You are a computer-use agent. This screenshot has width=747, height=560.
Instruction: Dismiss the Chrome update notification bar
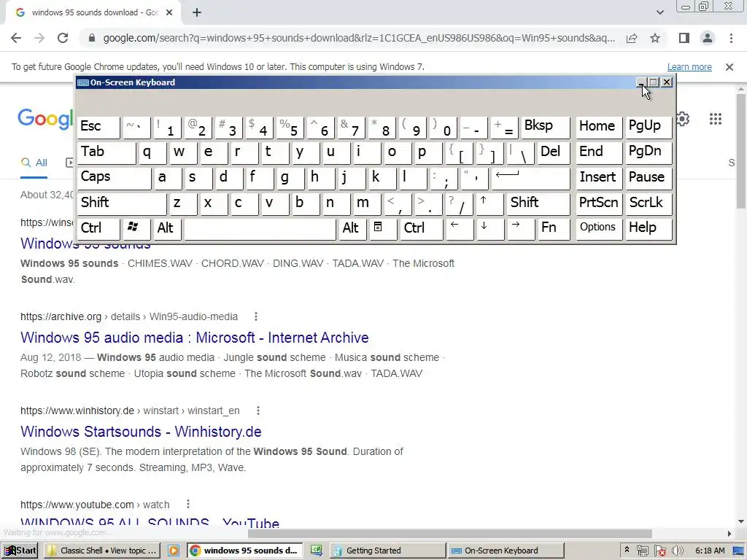(x=729, y=67)
